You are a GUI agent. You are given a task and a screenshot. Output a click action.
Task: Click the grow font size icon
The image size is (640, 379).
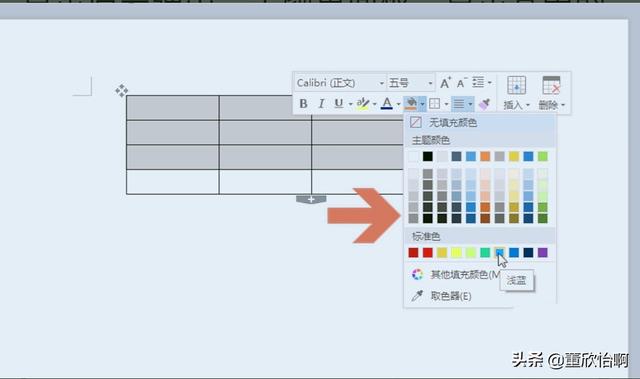445,83
